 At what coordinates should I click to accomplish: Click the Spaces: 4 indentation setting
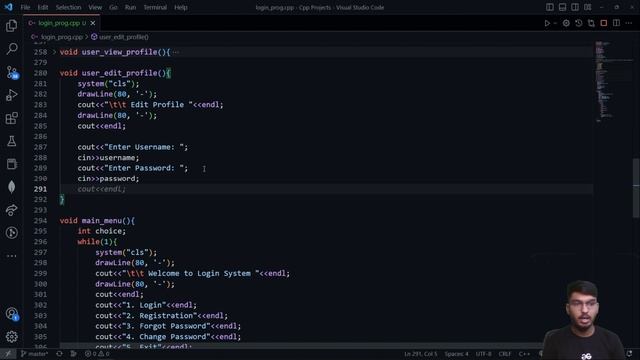coord(457,354)
